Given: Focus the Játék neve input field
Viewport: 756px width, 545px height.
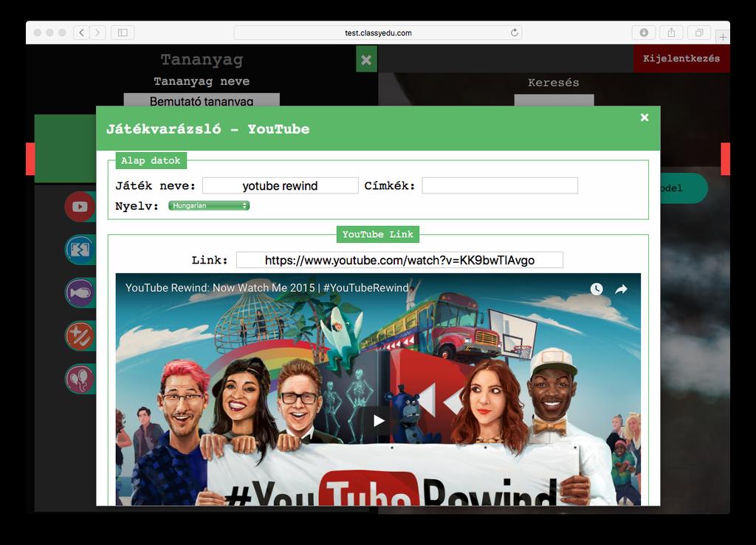Looking at the screenshot, I should tap(280, 185).
